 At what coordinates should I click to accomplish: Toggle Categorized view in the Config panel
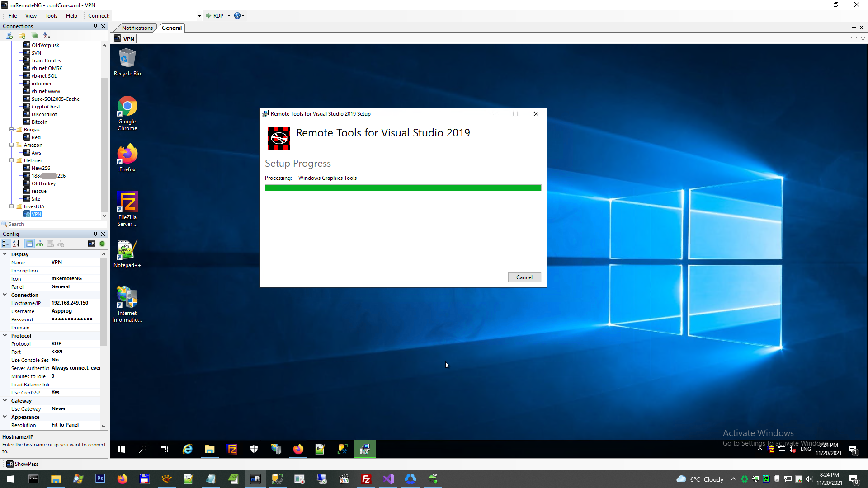click(x=6, y=244)
